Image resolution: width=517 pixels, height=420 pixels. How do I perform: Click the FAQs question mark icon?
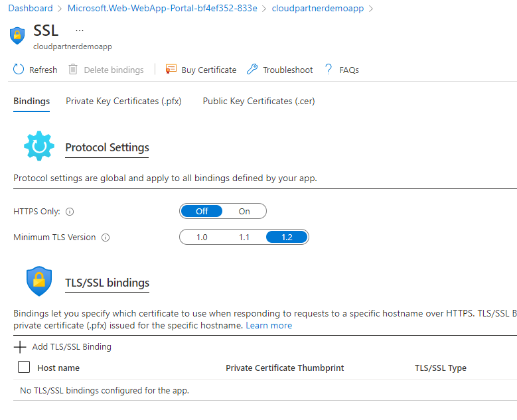click(x=329, y=70)
